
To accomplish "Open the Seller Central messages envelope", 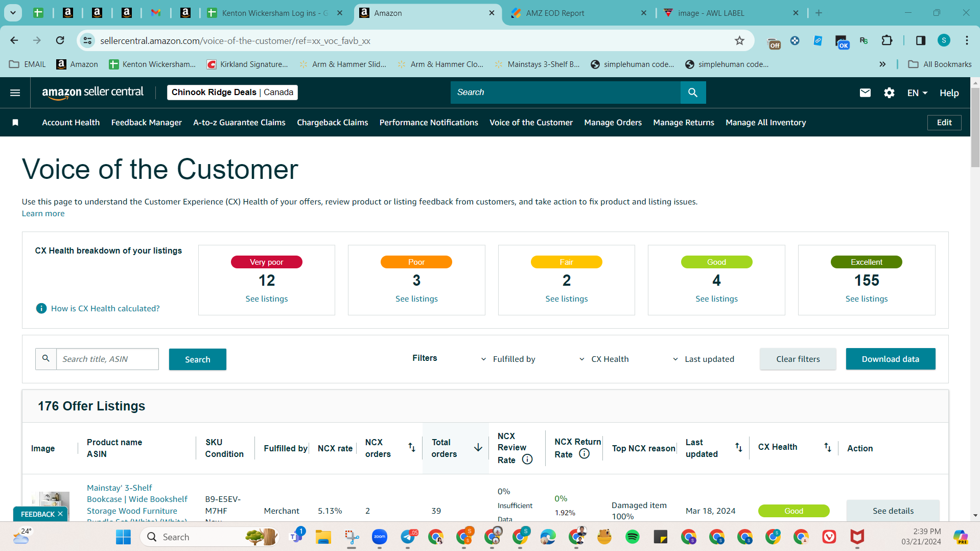I will click(865, 93).
